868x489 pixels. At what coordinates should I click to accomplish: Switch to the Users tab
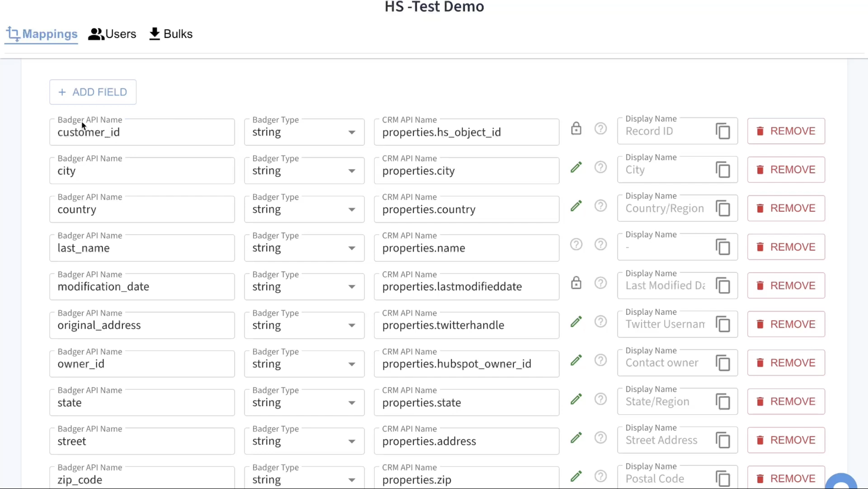(112, 34)
